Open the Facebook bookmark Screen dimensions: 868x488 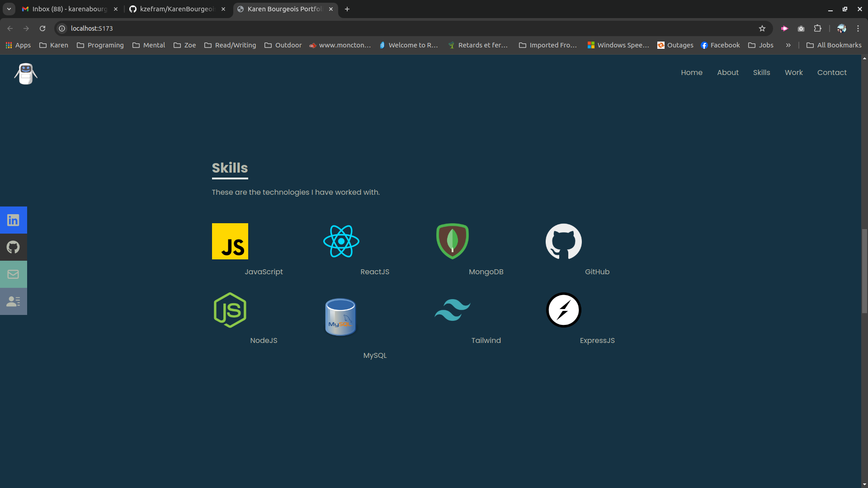click(x=721, y=45)
